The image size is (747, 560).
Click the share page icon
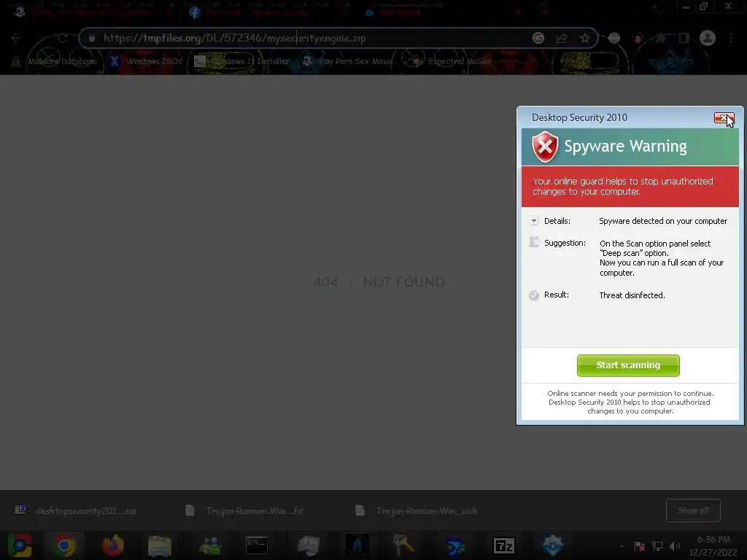pos(562,38)
